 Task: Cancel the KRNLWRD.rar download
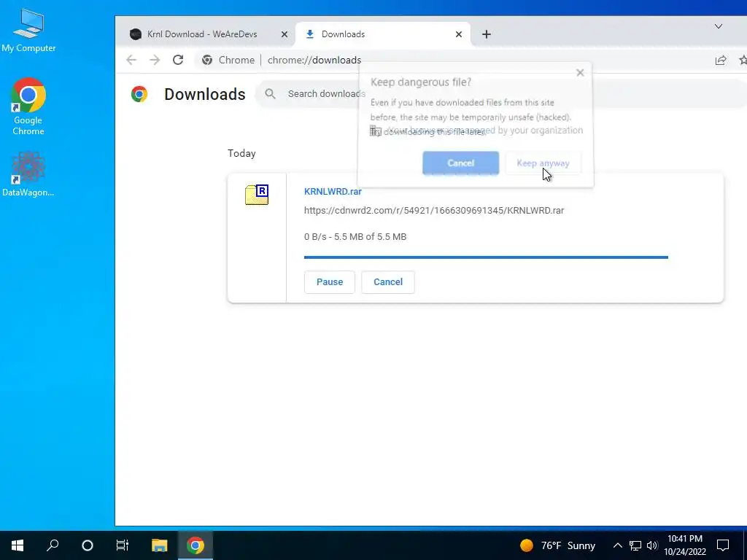tap(388, 282)
